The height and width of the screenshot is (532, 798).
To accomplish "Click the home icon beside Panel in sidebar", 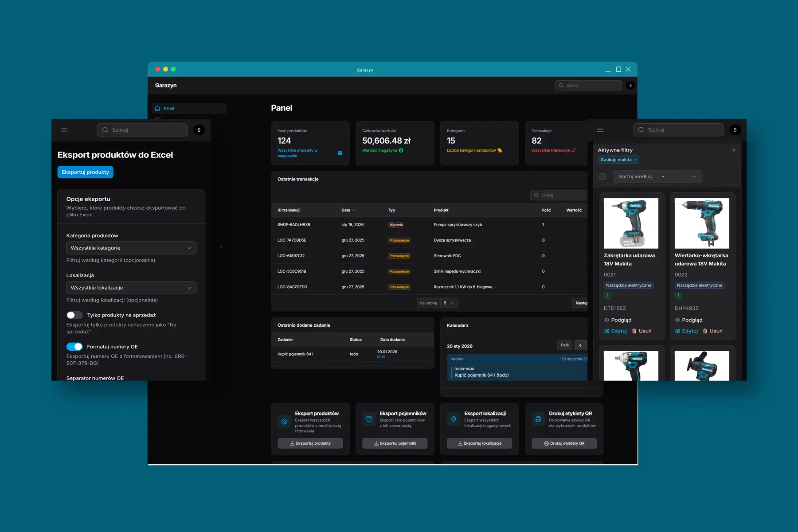I will (157, 108).
